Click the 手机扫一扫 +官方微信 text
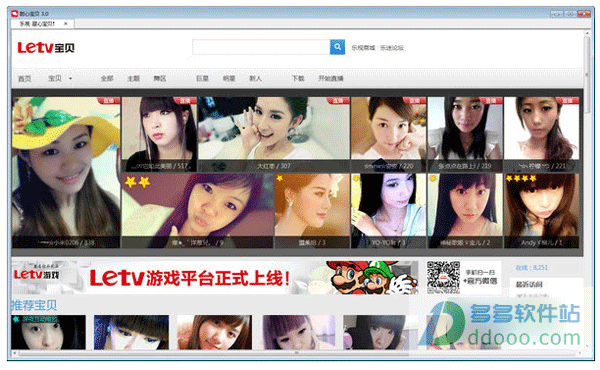 tap(481, 277)
